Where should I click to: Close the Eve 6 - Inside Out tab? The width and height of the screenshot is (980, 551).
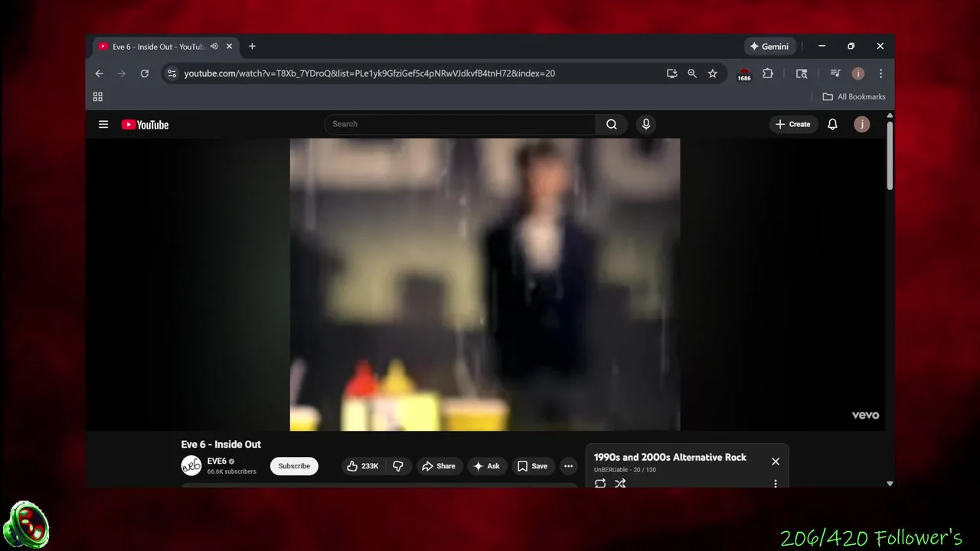click(229, 47)
